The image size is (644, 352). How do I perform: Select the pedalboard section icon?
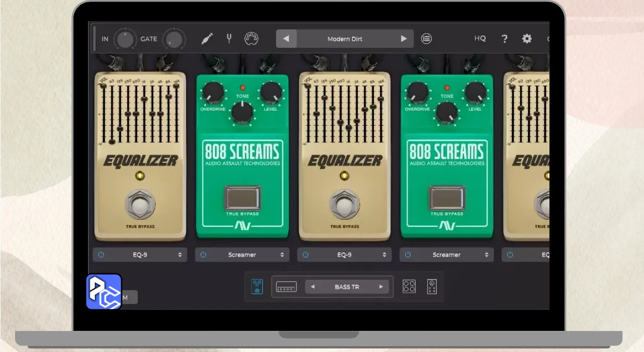pos(257,287)
